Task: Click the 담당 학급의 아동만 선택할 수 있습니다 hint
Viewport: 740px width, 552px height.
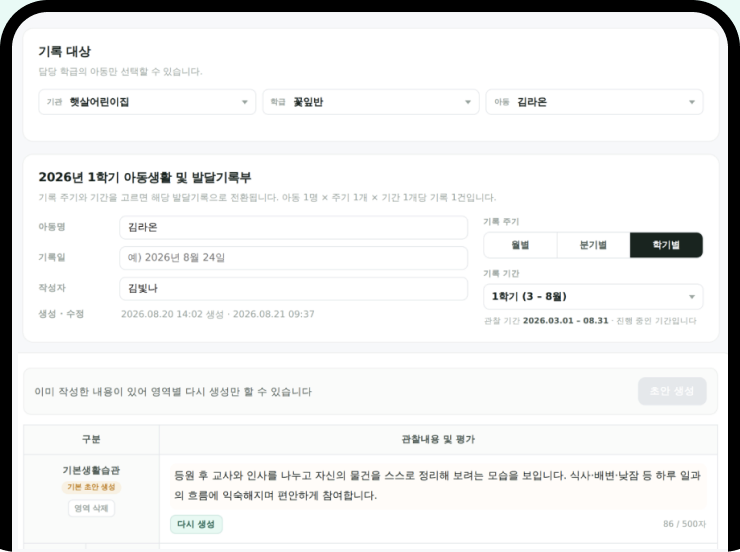Action: 120,72
